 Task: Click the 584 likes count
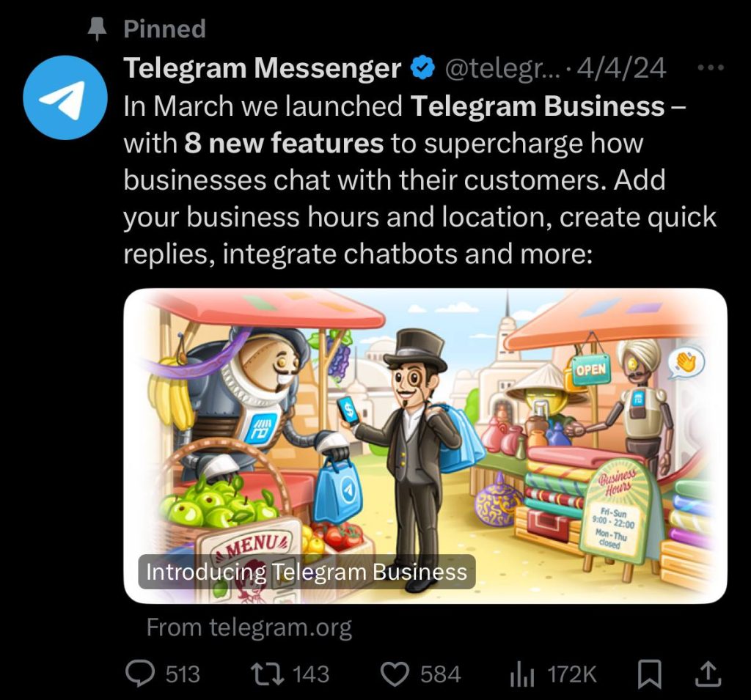441,674
